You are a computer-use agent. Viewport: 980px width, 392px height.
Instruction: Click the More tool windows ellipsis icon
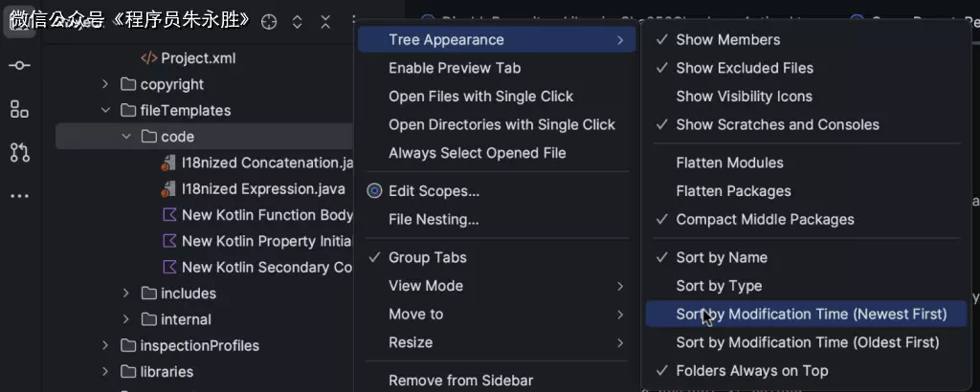(19, 196)
